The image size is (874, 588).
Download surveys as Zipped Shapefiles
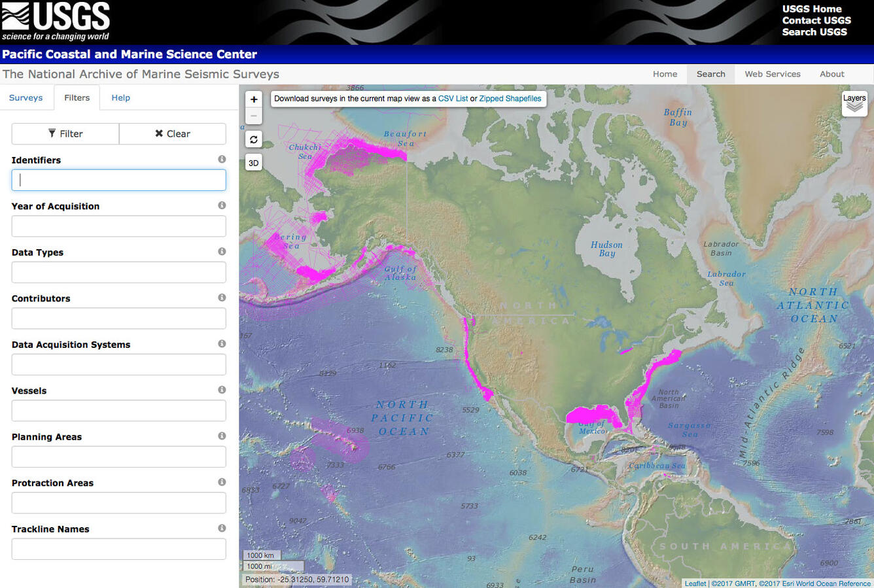510,98
